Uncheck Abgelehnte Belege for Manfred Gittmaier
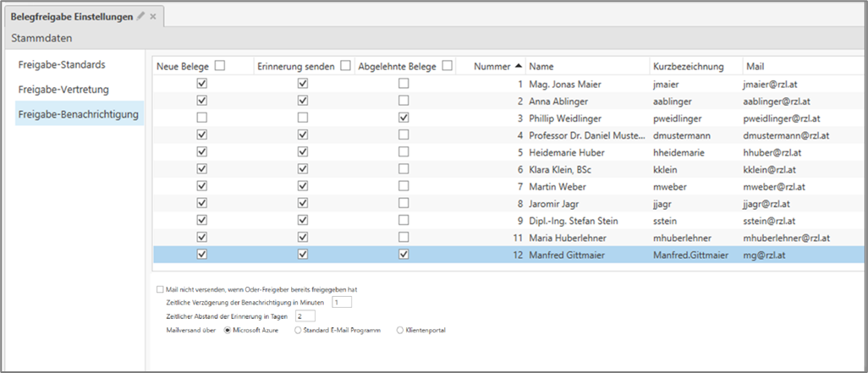The height and width of the screenshot is (373, 868). (x=404, y=254)
